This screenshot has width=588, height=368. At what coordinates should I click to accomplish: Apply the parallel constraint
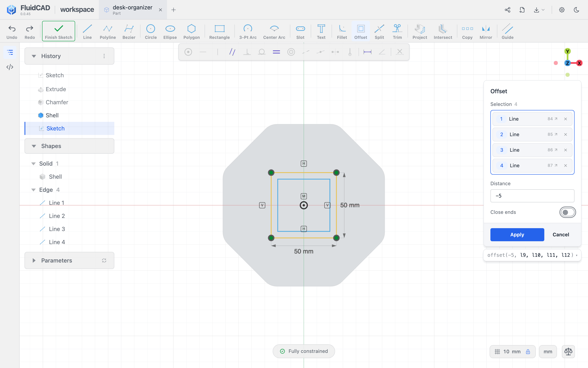click(x=232, y=52)
